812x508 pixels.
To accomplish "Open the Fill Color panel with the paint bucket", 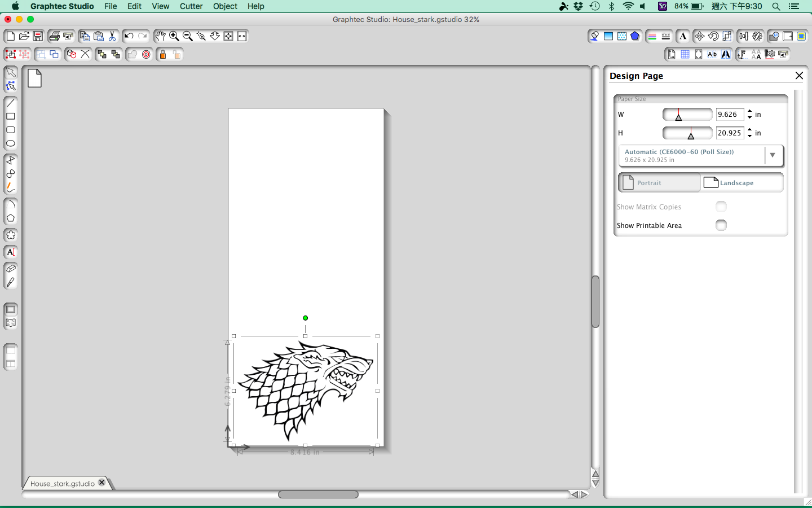I will coord(594,36).
